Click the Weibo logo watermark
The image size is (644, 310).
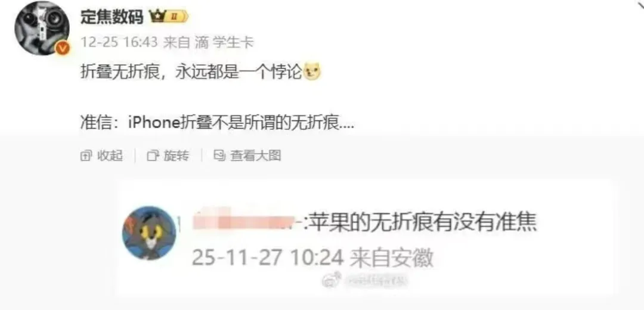click(331, 281)
